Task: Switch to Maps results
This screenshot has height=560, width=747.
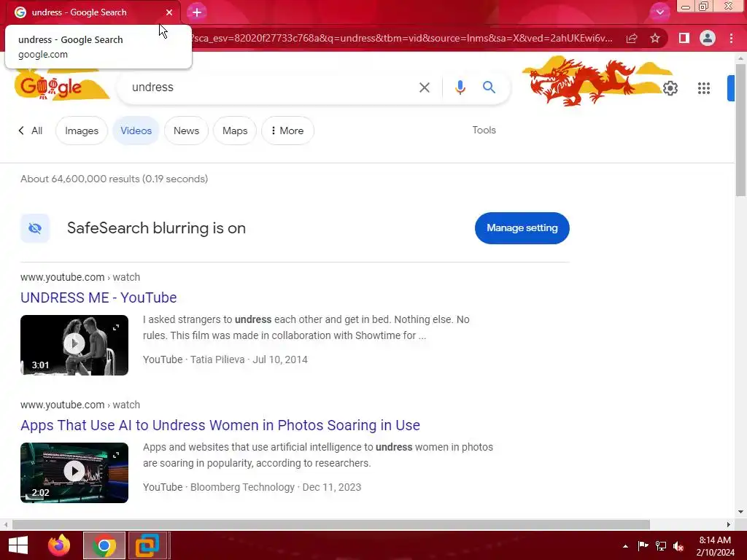Action: tap(235, 131)
